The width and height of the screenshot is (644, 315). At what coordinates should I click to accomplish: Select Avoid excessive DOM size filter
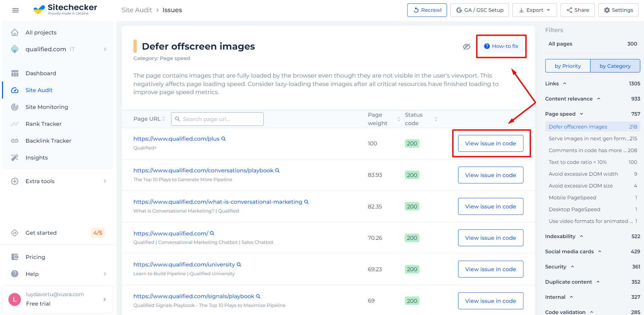pyautogui.click(x=592, y=186)
